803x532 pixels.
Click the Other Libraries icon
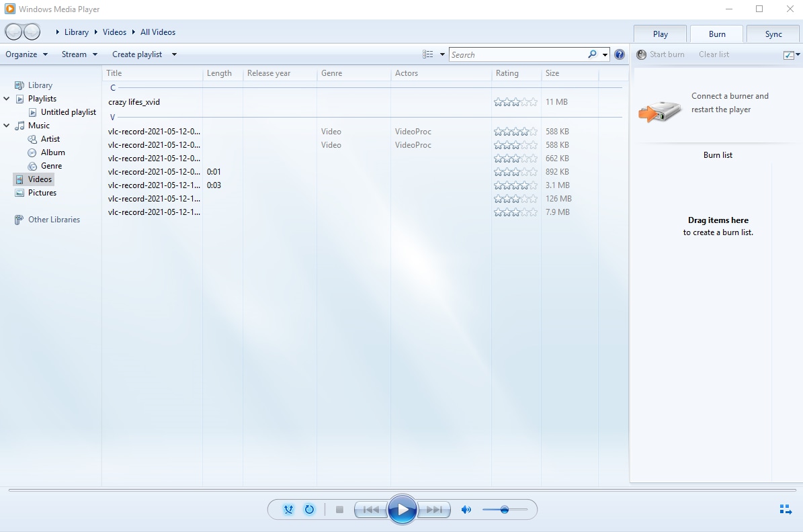coord(19,220)
